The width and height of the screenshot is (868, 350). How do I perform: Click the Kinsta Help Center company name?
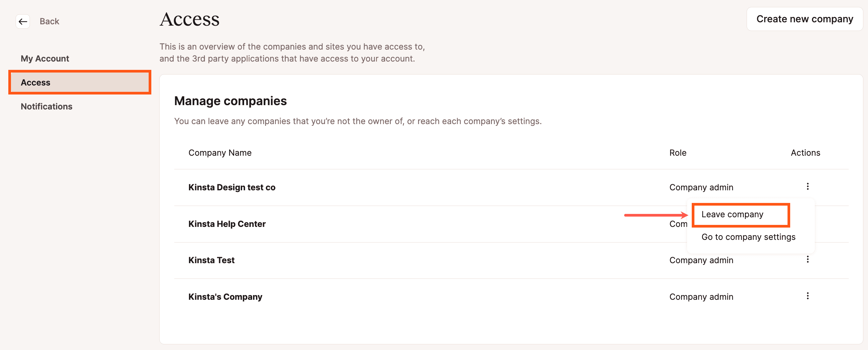coord(227,224)
